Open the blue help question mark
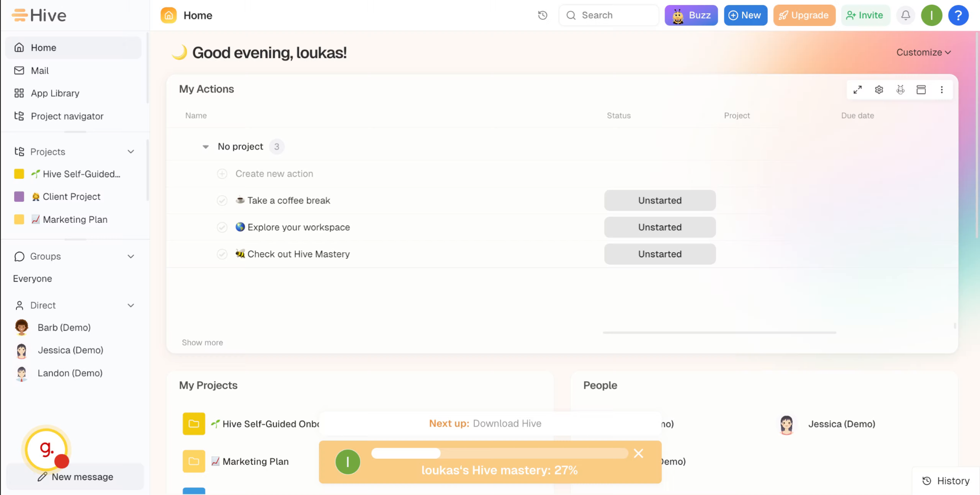Viewport: 980px width, 495px height. coord(958,15)
